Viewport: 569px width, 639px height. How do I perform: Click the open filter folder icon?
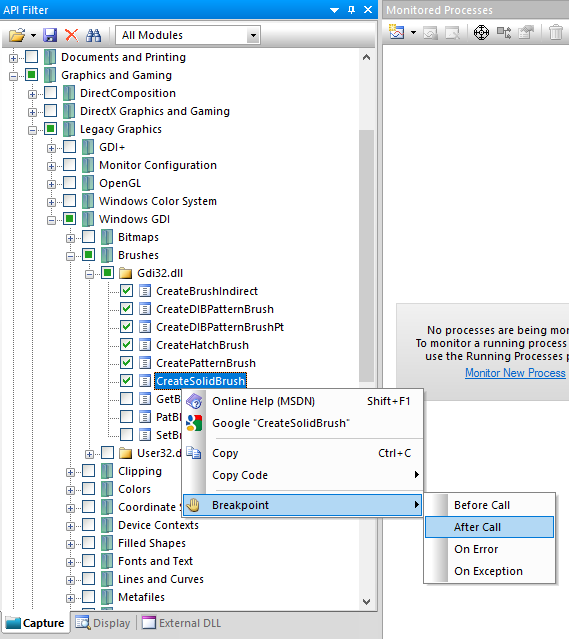click(17, 35)
